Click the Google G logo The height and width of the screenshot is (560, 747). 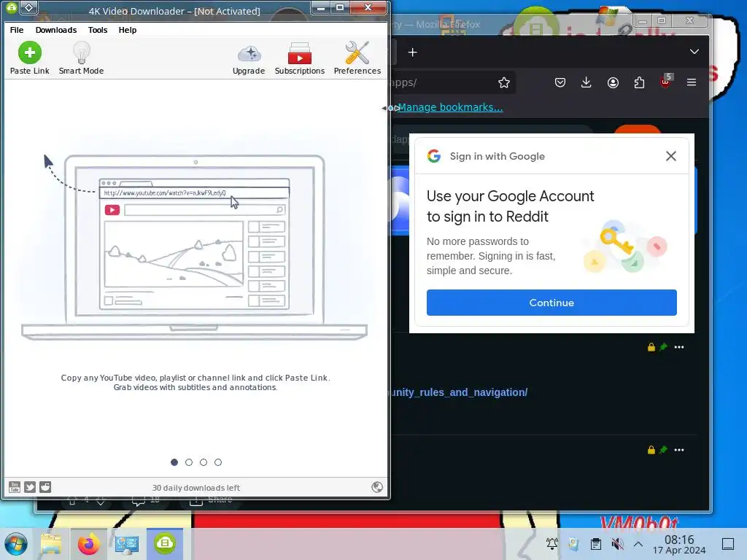tap(434, 156)
